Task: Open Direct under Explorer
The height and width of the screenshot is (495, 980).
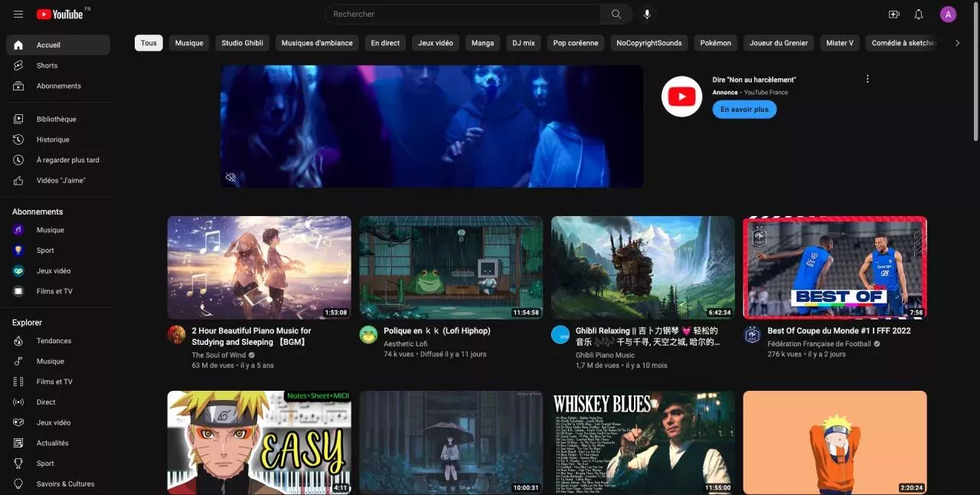Action: click(x=58, y=402)
